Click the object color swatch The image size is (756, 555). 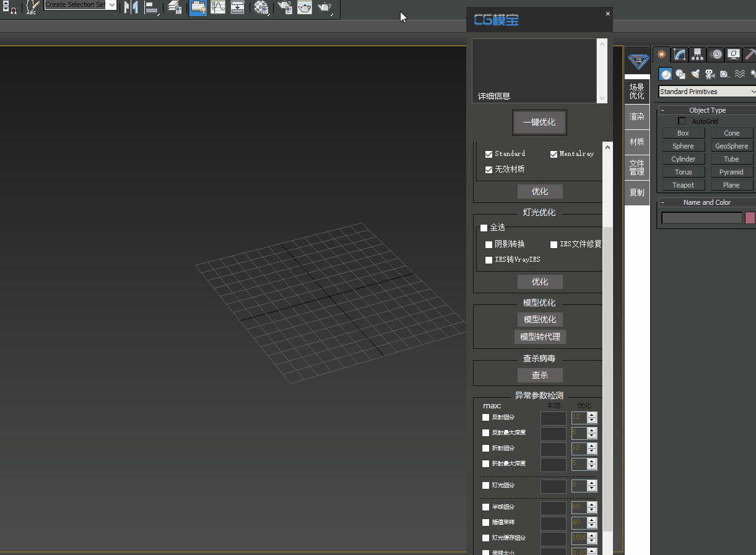pos(750,217)
